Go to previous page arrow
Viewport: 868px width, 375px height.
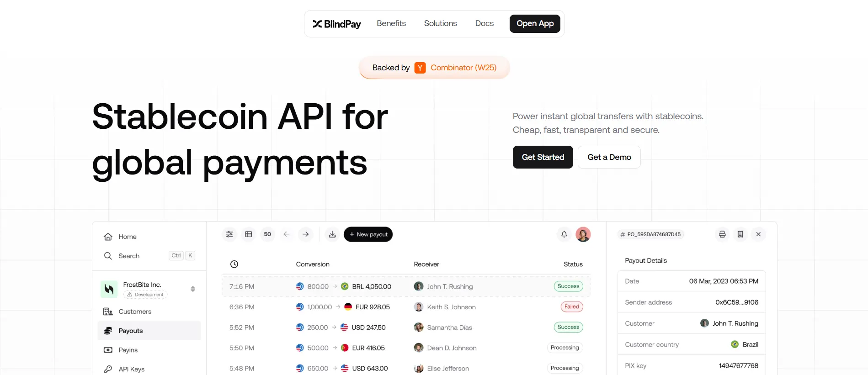click(x=287, y=234)
